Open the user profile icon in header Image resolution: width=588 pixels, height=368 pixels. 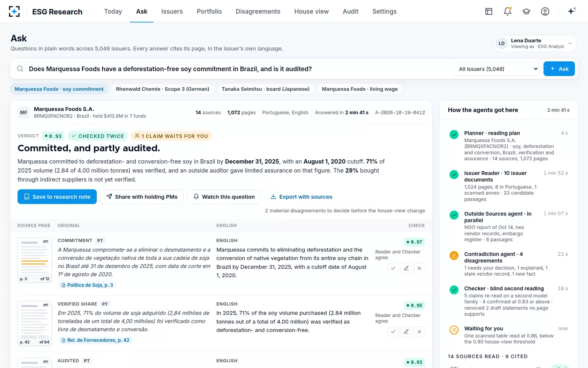545,11
